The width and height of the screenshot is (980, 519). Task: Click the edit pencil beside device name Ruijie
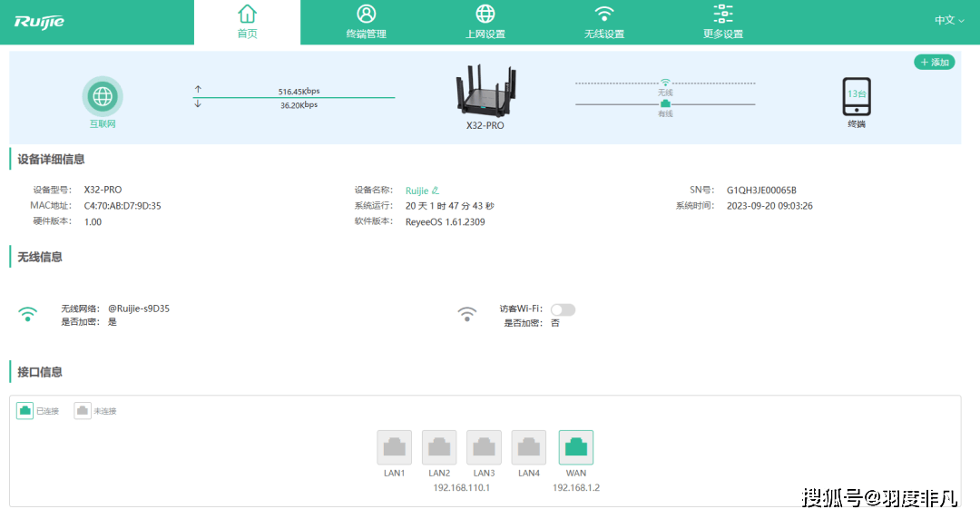point(436,191)
